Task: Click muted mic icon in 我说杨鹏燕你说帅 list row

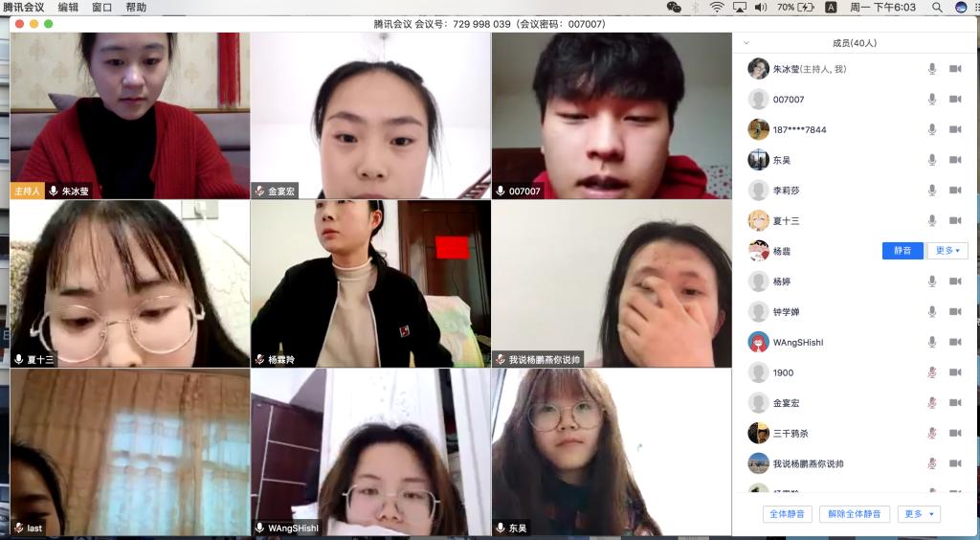Action: [x=932, y=463]
